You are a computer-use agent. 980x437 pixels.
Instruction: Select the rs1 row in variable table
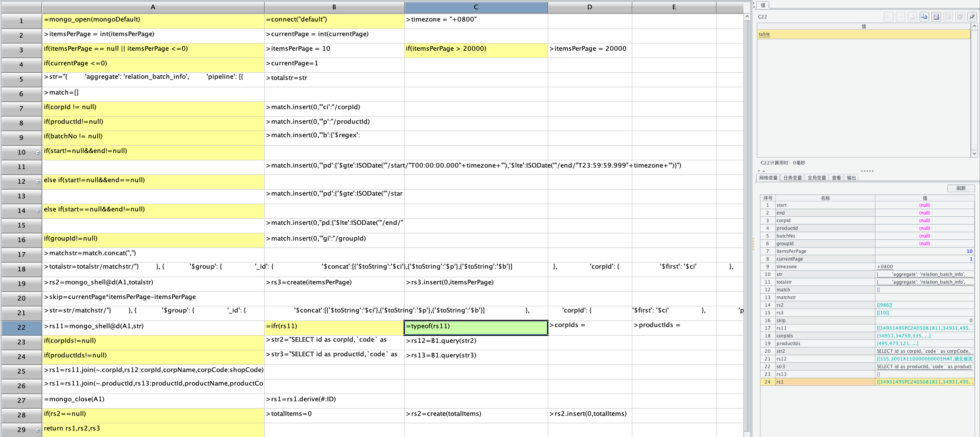point(825,382)
